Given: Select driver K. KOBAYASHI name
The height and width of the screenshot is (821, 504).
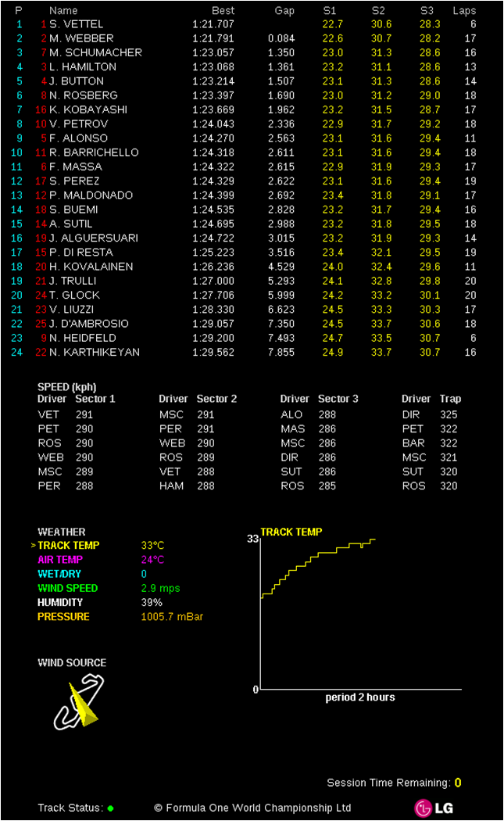Looking at the screenshot, I should point(88,109).
